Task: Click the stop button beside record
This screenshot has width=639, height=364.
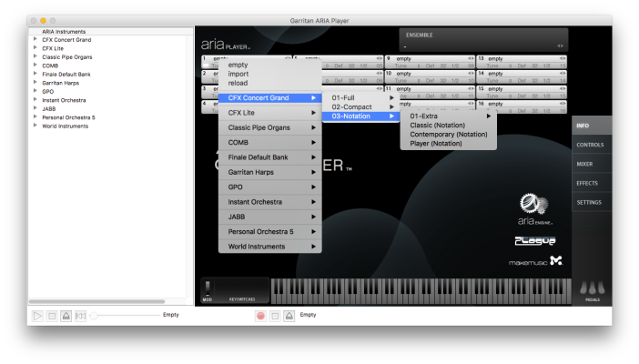Action: [275, 316]
